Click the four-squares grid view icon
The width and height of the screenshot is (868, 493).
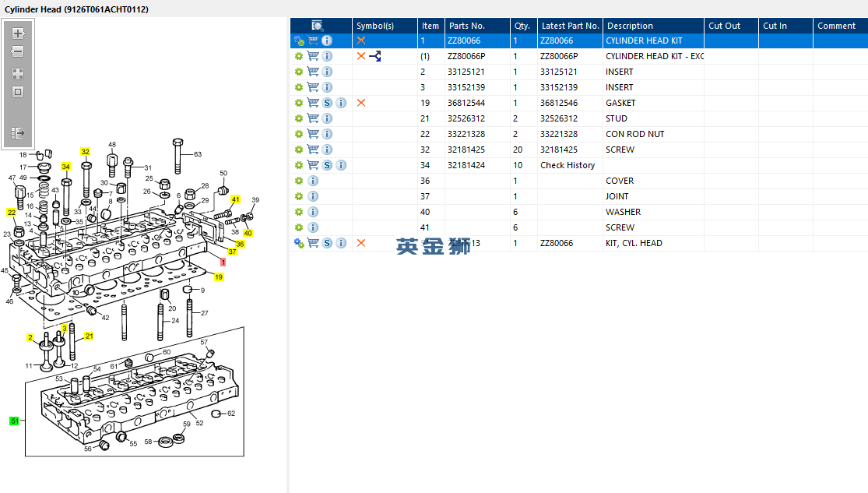18,74
